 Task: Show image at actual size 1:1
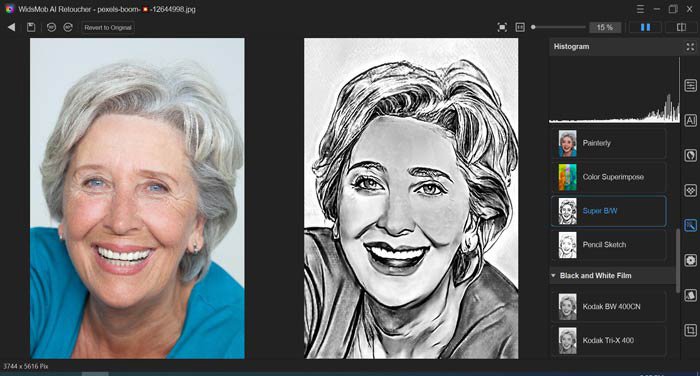520,27
